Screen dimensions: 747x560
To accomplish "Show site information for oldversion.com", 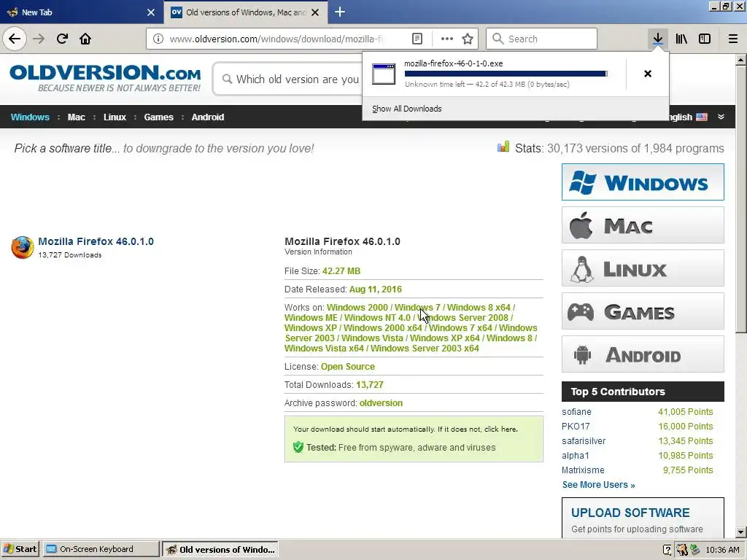I will [x=158, y=39].
